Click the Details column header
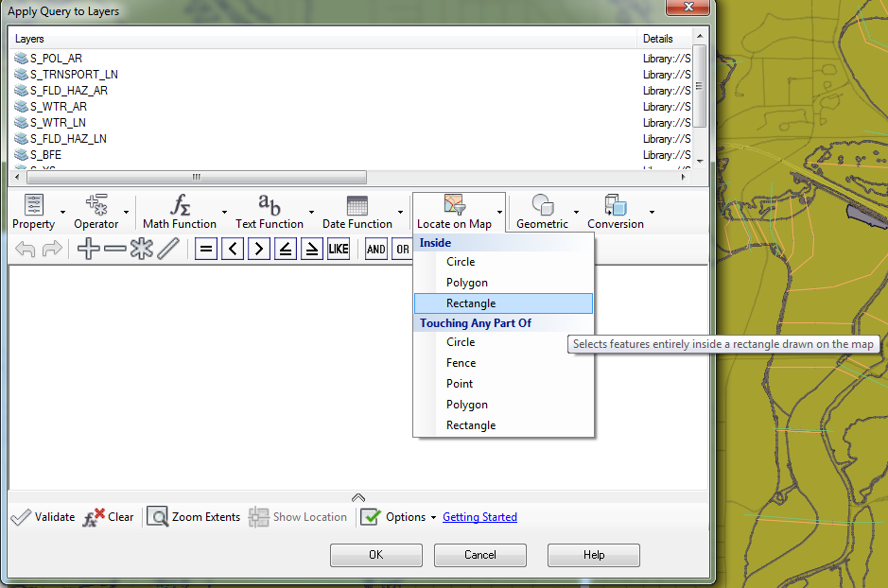Screen dimensions: 888x588 pos(664,39)
